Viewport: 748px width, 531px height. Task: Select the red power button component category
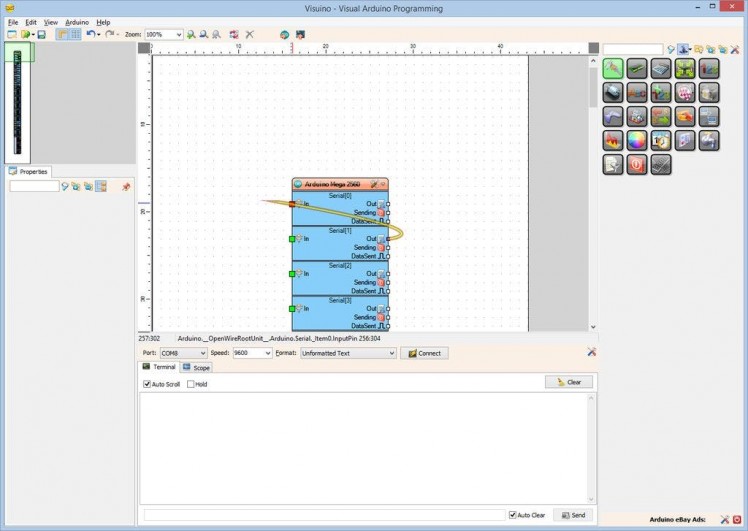637,165
